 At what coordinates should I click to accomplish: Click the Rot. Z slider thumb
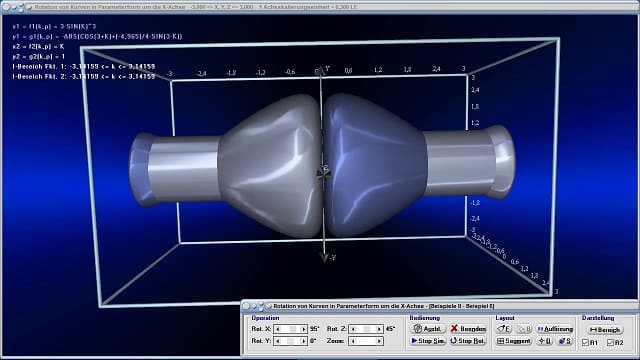pyautogui.click(x=367, y=329)
